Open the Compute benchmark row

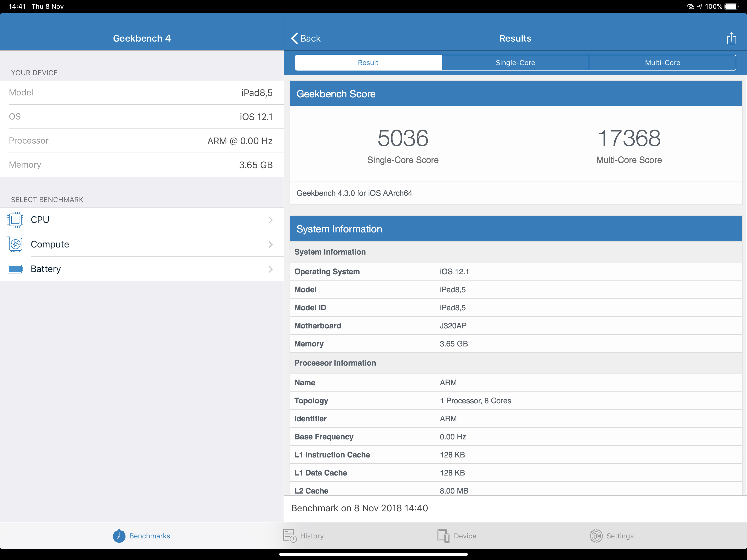pos(142,244)
